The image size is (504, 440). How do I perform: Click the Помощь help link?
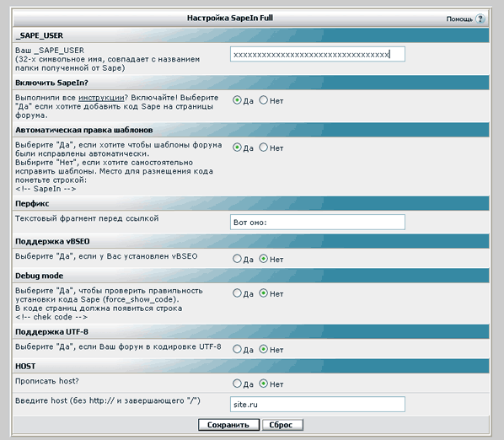459,19
